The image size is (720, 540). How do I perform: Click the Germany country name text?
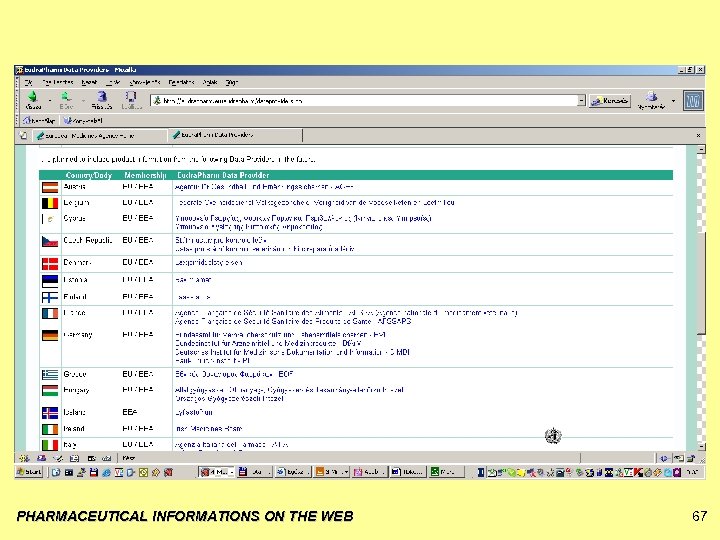78,335
